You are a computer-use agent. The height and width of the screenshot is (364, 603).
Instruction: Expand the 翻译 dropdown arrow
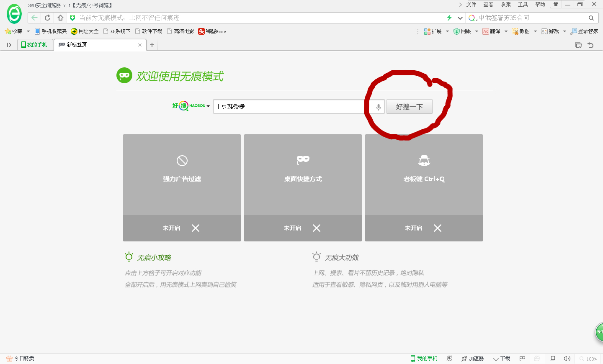click(506, 31)
